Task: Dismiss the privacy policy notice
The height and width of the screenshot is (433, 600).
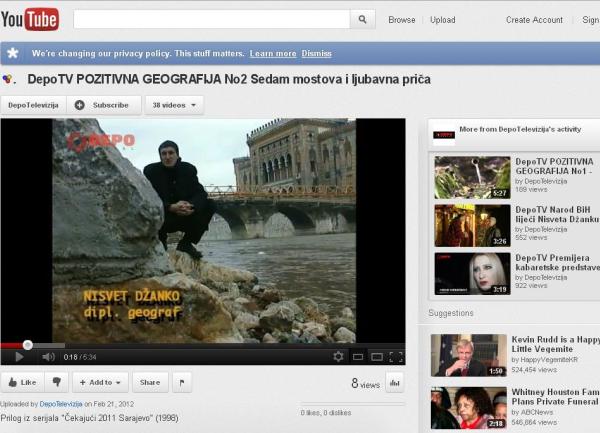Action: pos(317,53)
